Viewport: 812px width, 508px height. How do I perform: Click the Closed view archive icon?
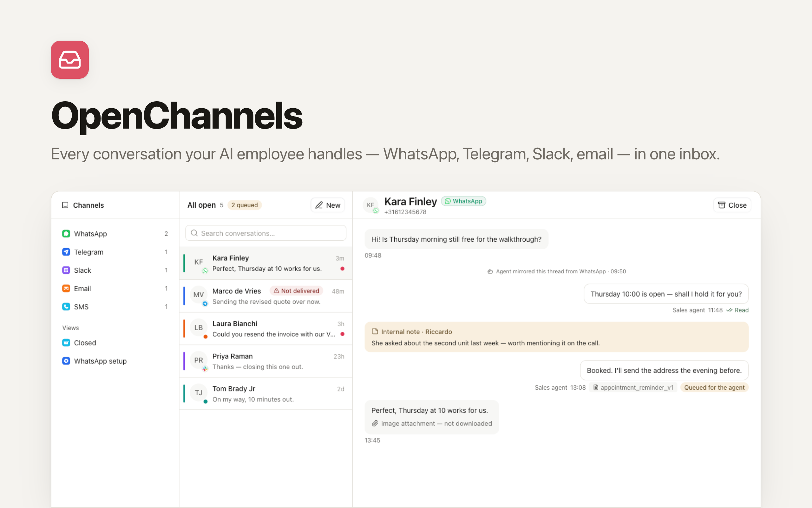tap(66, 343)
